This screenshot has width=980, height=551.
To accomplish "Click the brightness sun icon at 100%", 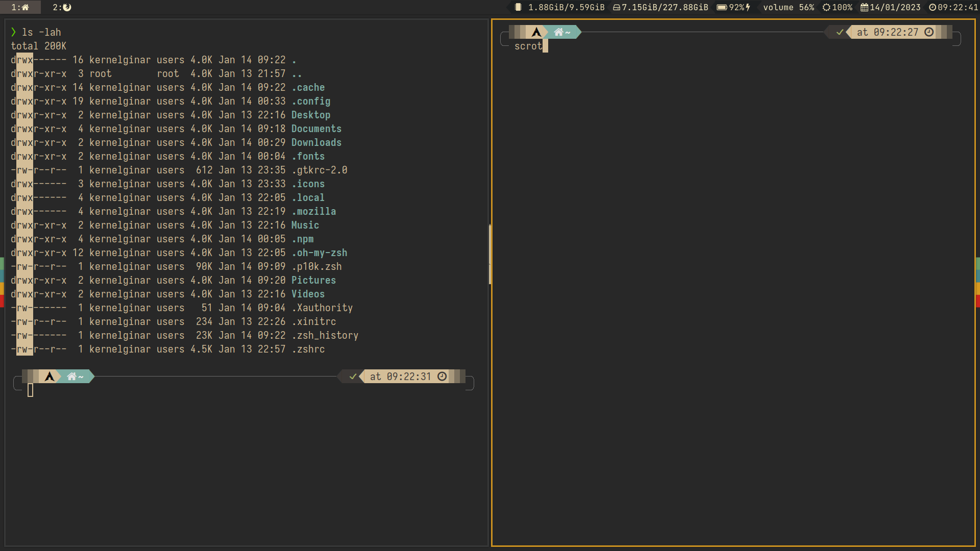I will pyautogui.click(x=826, y=7).
